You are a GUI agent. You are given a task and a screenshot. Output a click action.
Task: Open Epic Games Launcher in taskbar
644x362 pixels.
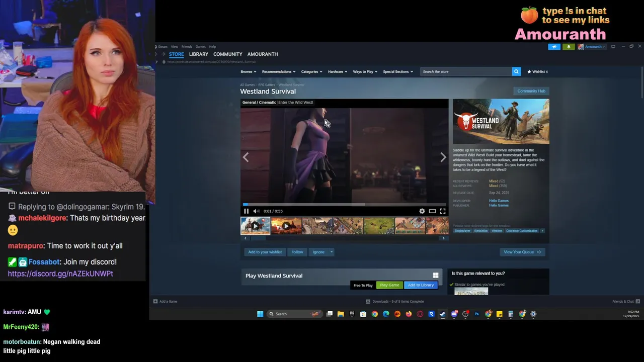pyautogui.click(x=352, y=314)
